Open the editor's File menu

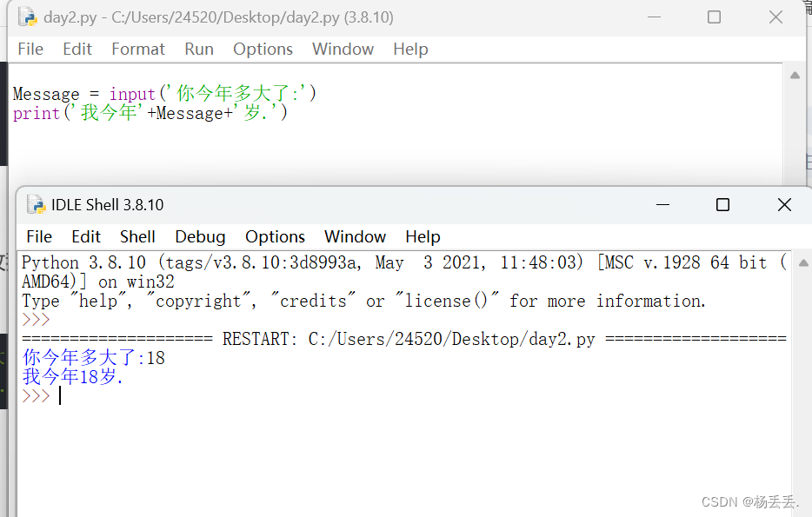pos(30,50)
